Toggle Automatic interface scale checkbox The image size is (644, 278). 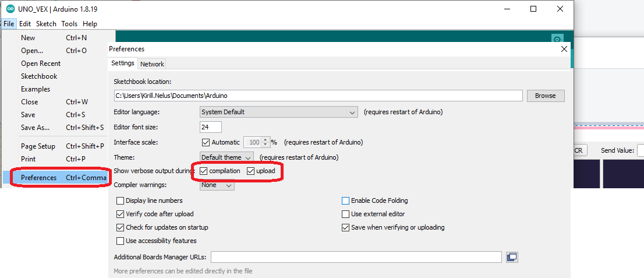pos(206,142)
